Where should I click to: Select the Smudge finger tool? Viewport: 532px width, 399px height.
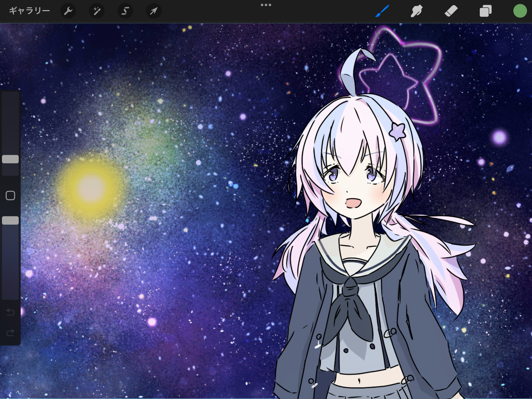pyautogui.click(x=416, y=11)
